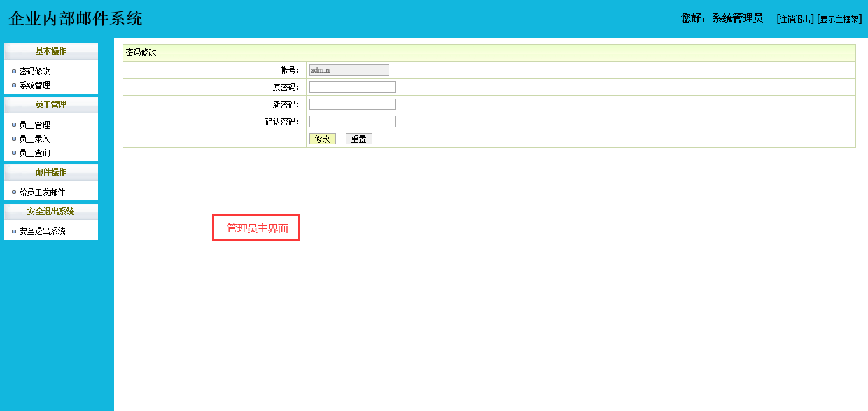Open 员工录入 page

[x=34, y=139]
